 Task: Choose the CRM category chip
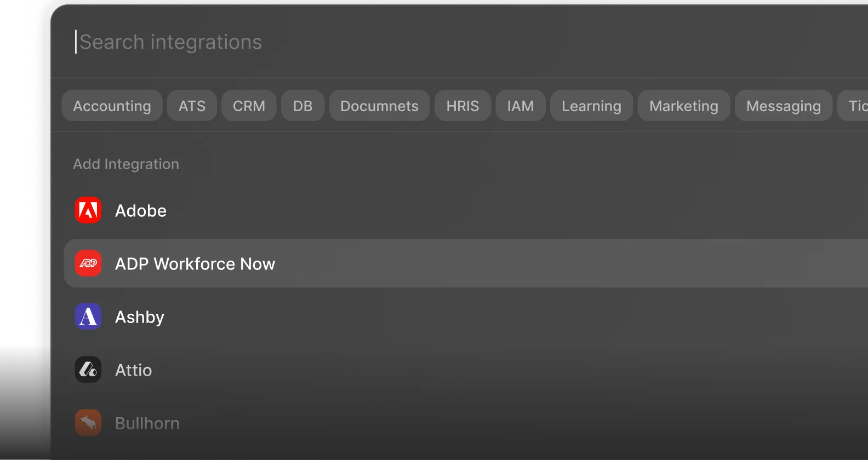coord(249,106)
